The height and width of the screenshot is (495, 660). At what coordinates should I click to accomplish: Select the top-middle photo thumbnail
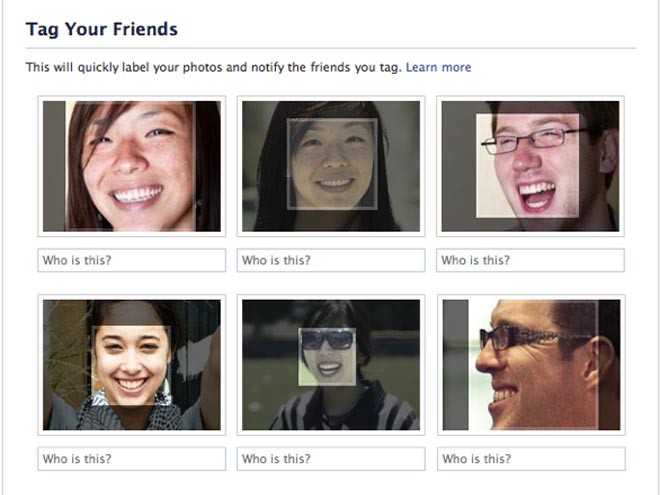point(331,165)
